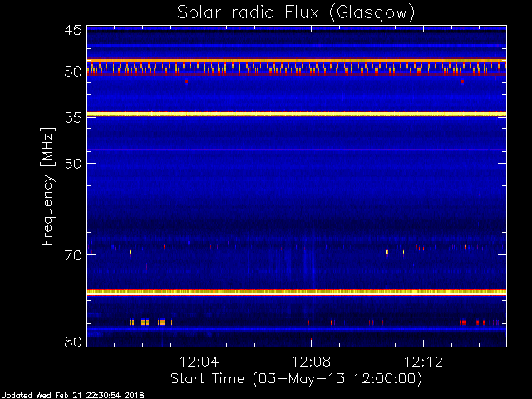Click the 45 MHz frequency tick label
This screenshot has width=532, height=399.
(x=72, y=31)
